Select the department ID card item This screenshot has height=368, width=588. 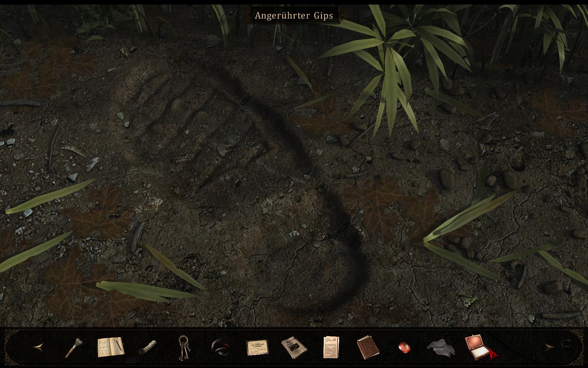pyautogui.click(x=257, y=347)
